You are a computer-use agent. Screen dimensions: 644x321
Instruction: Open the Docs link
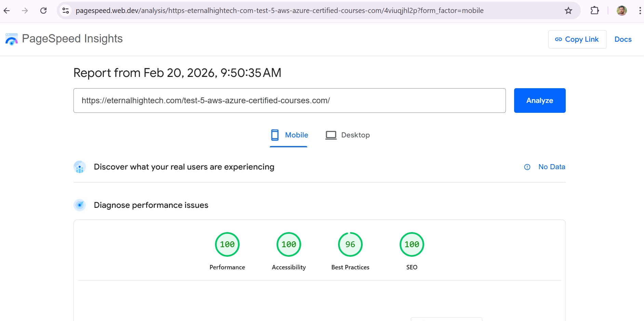623,39
